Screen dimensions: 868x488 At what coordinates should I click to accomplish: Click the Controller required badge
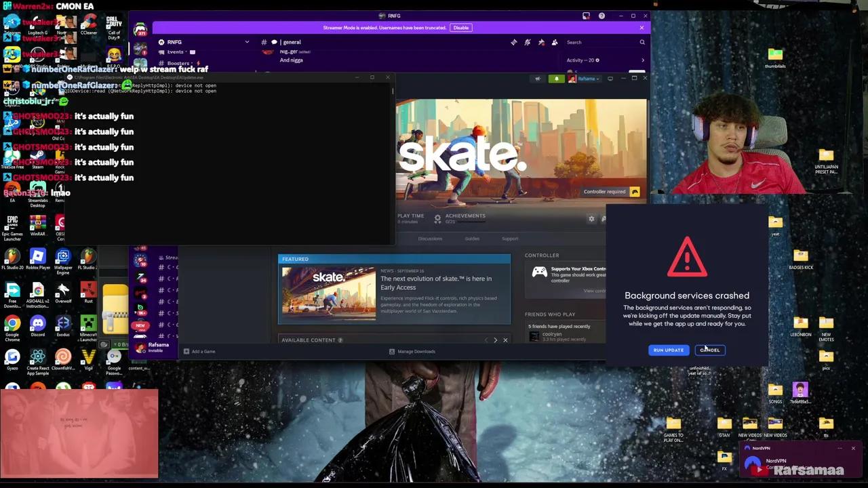612,192
